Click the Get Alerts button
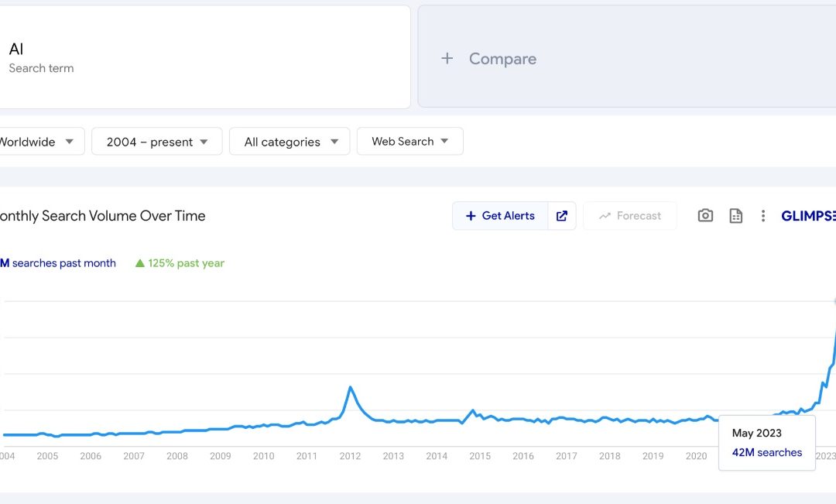Screen dimensions: 836x504 499,216
